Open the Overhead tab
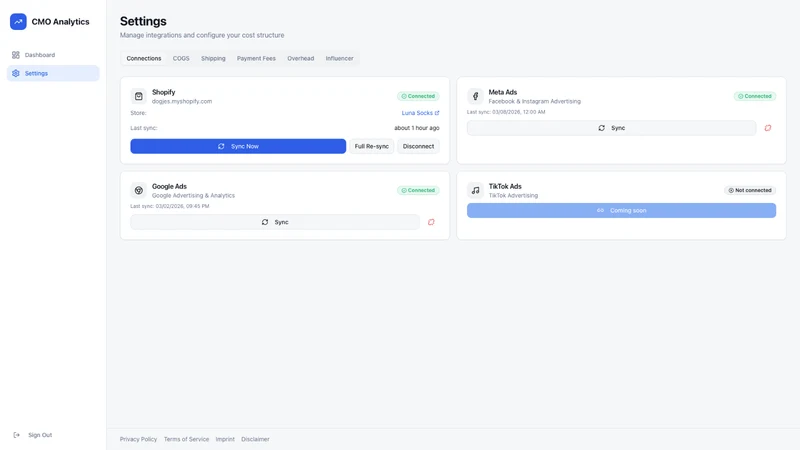 [x=301, y=59]
